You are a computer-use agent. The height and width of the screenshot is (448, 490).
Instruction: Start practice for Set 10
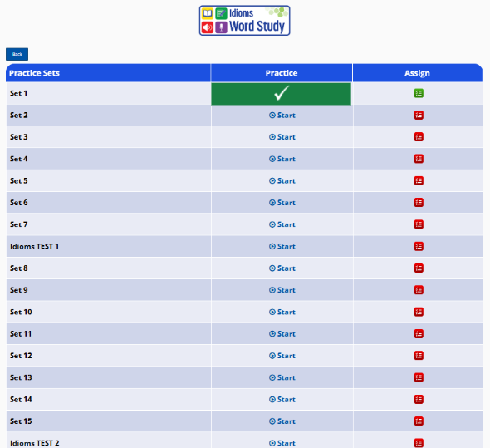click(282, 312)
